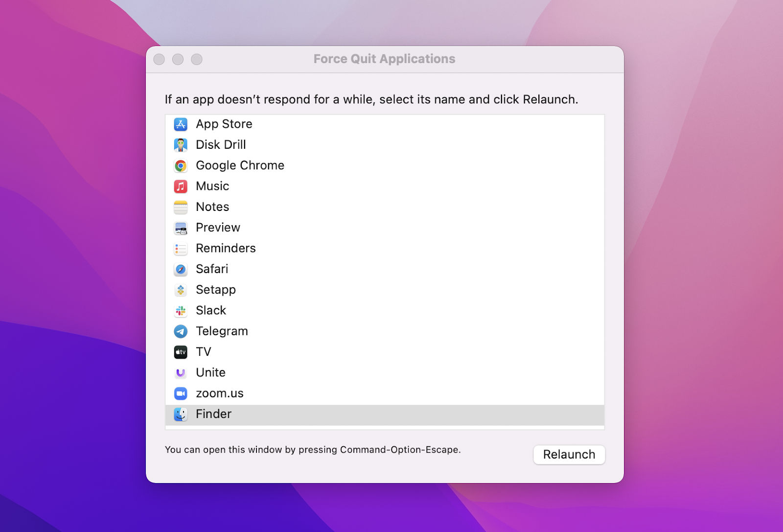Viewport: 783px width, 532px height.
Task: Click the Setapp icon
Action: pos(181,290)
